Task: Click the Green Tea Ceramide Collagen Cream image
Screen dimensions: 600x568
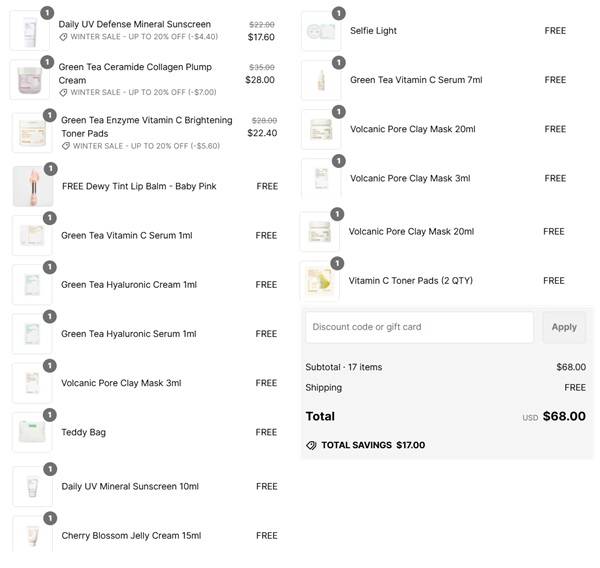Action: [28, 79]
